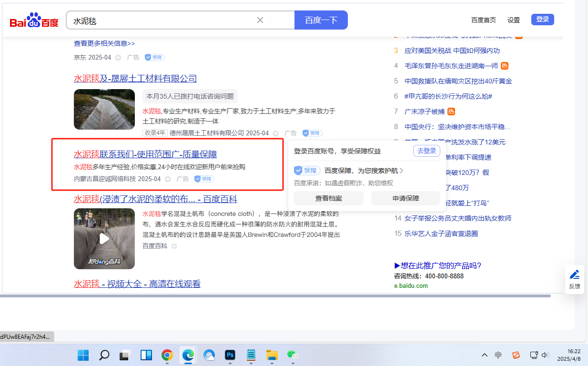Click the horizontal scrollbar at page bottom
This screenshot has height=366, width=588.
click(276, 296)
